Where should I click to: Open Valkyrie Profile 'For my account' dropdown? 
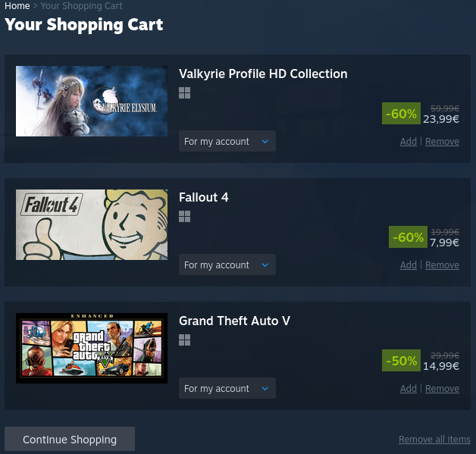(x=227, y=141)
